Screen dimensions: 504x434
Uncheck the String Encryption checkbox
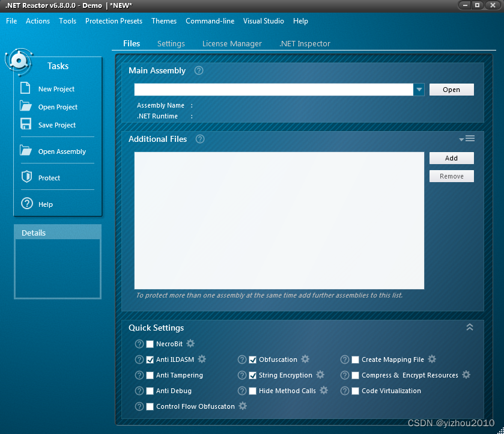[253, 376]
